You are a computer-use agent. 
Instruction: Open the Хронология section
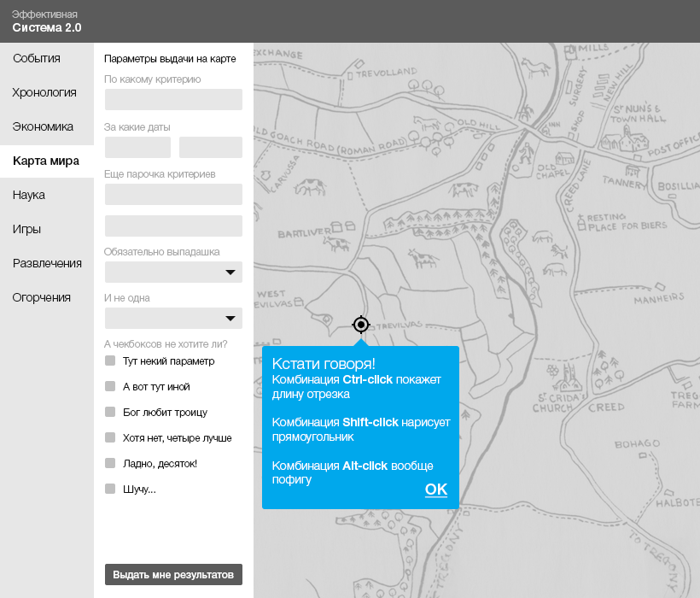(44, 92)
